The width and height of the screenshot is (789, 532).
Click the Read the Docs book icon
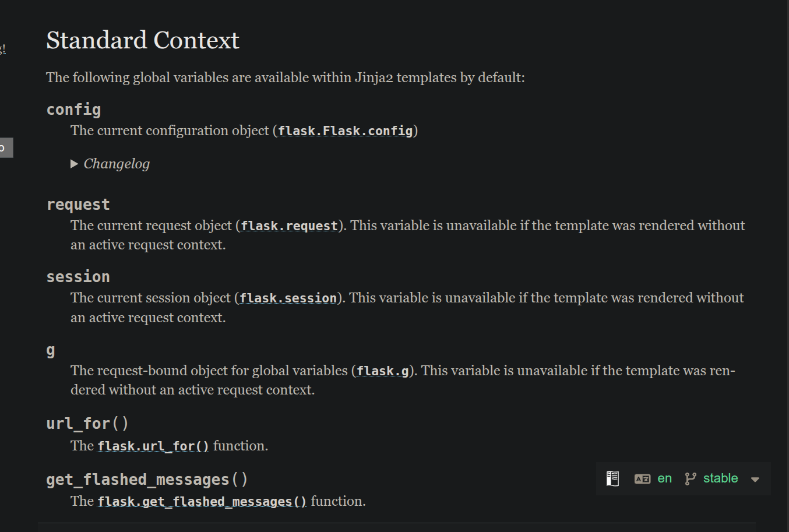(x=612, y=478)
